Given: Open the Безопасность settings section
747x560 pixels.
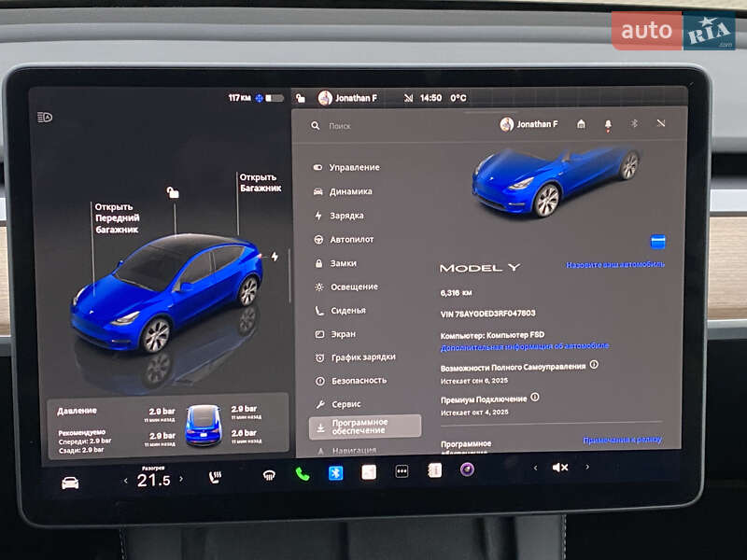Looking at the screenshot, I should point(359,381).
